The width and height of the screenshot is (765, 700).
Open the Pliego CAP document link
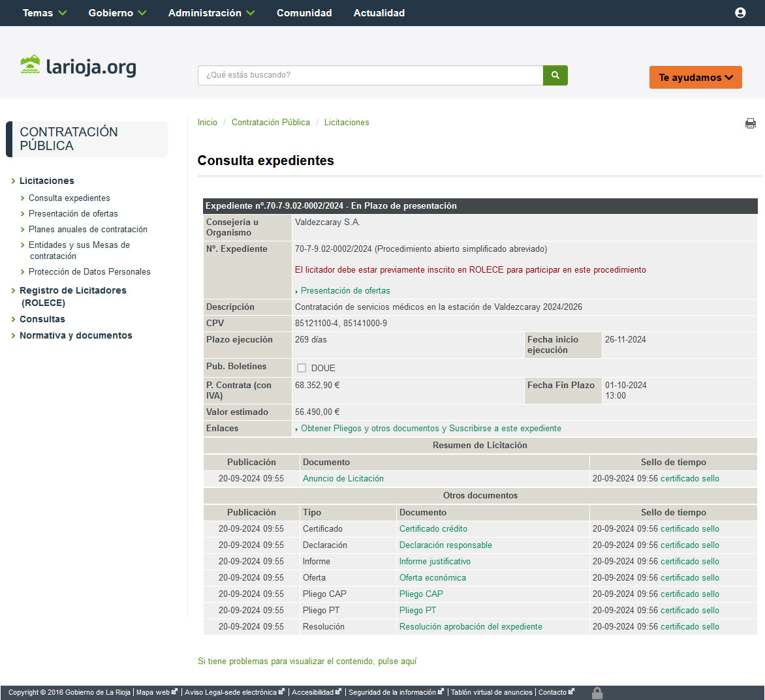421,594
